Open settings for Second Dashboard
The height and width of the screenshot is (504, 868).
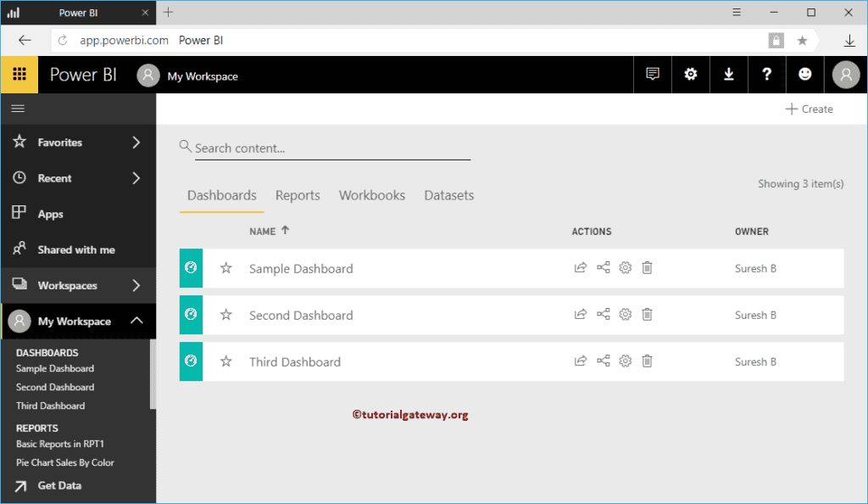(625, 314)
